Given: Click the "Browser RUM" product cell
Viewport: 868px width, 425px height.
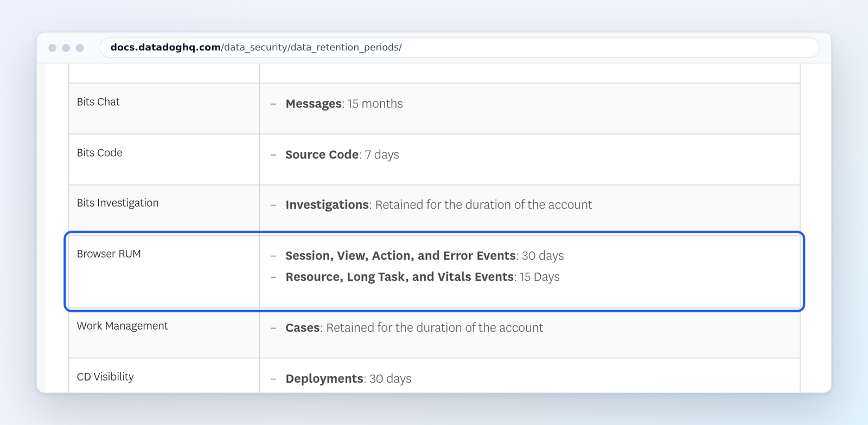Looking at the screenshot, I should (164, 272).
